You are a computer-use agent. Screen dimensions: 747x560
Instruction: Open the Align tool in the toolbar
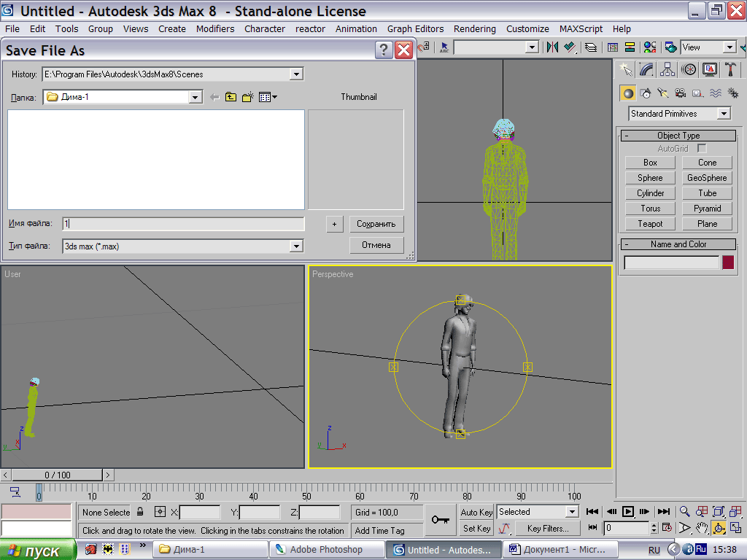570,47
